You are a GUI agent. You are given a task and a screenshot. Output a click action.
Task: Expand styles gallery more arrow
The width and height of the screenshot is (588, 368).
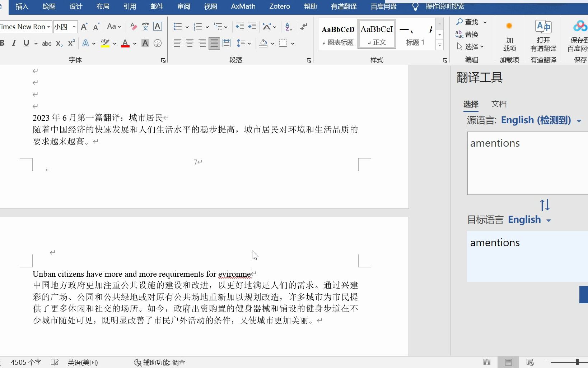[x=440, y=45]
